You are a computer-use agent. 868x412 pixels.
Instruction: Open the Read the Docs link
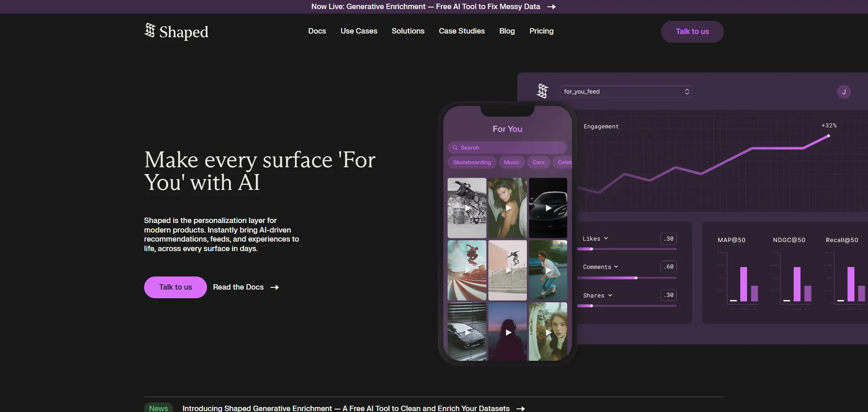coord(238,287)
